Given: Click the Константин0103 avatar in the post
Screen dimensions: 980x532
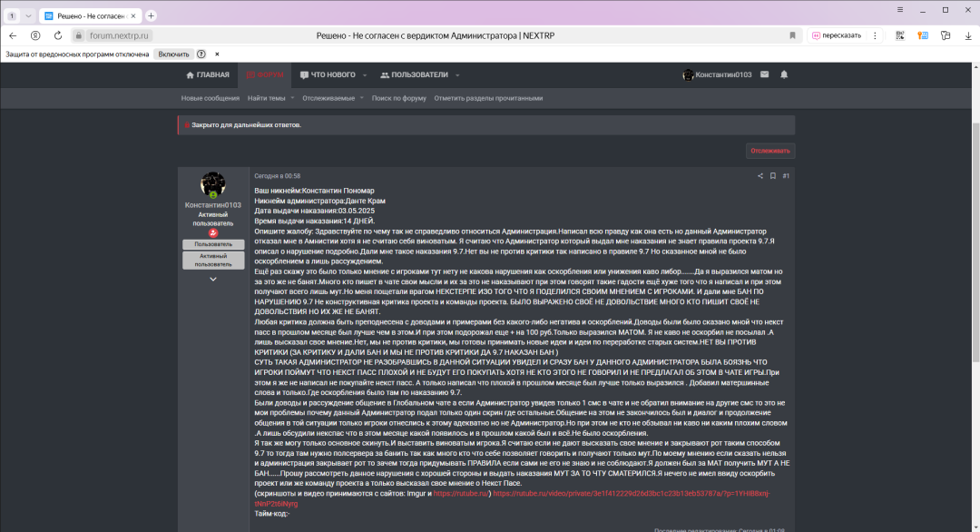Looking at the screenshot, I should [213, 184].
